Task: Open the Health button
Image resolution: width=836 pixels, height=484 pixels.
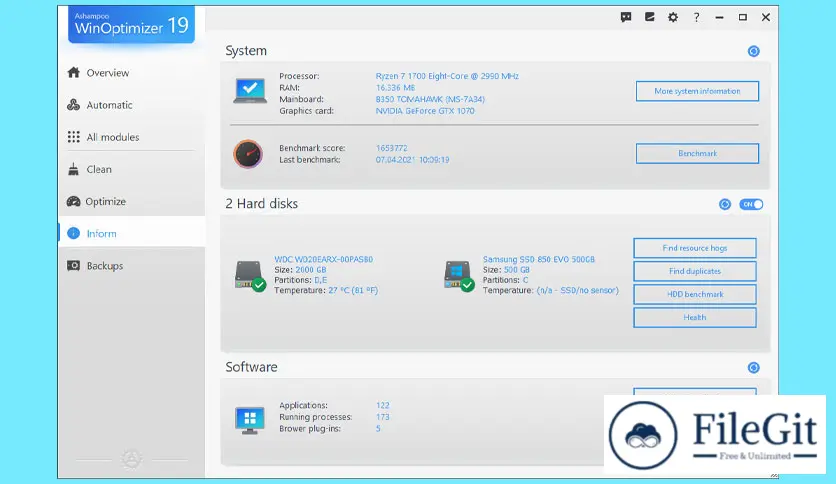Action: [695, 317]
